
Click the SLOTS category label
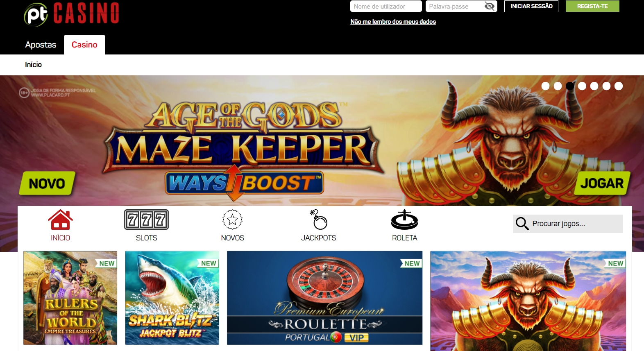tap(146, 238)
